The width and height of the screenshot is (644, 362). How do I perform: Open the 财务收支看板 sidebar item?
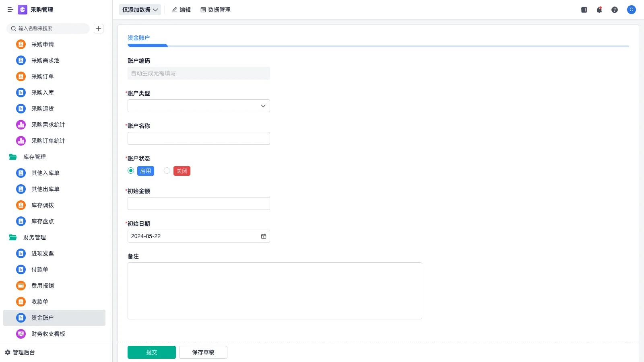(54, 334)
